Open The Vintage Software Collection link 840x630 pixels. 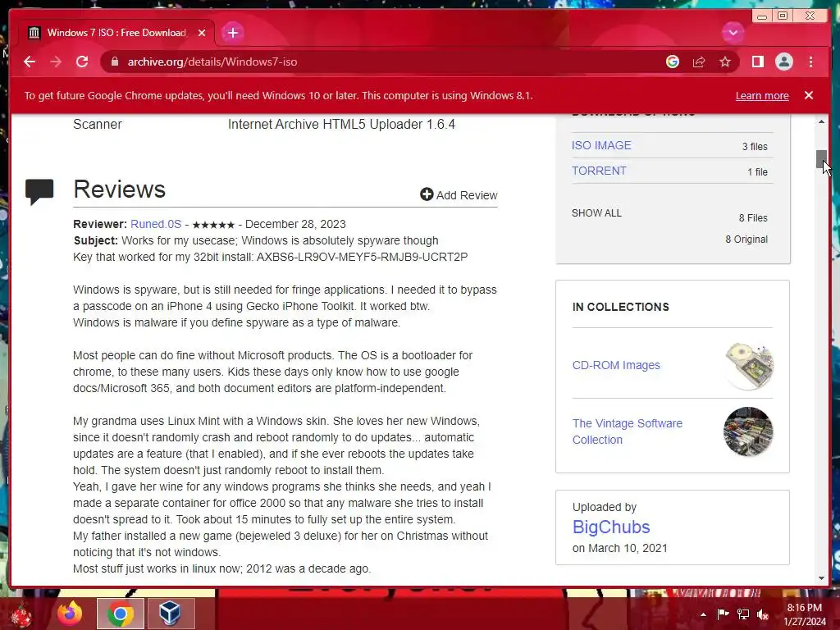(x=628, y=431)
